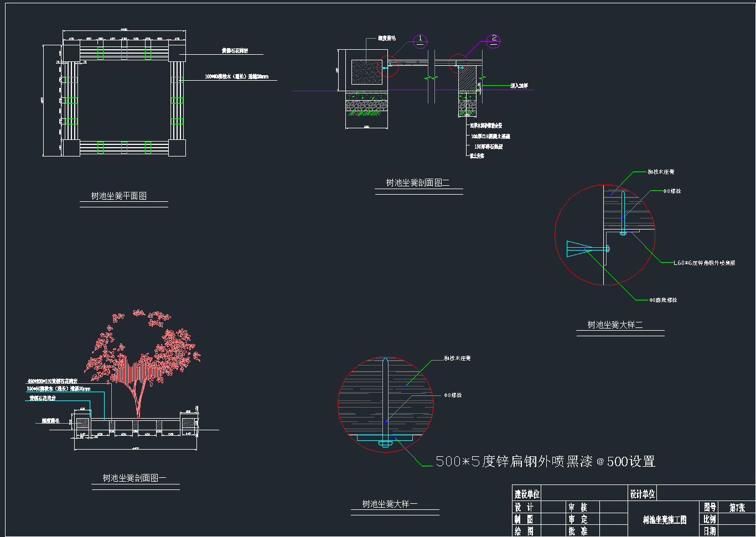This screenshot has height=537, width=756.
Task: Click the Φ8膨胀螺栓 label in detail two
Action: tap(663, 300)
